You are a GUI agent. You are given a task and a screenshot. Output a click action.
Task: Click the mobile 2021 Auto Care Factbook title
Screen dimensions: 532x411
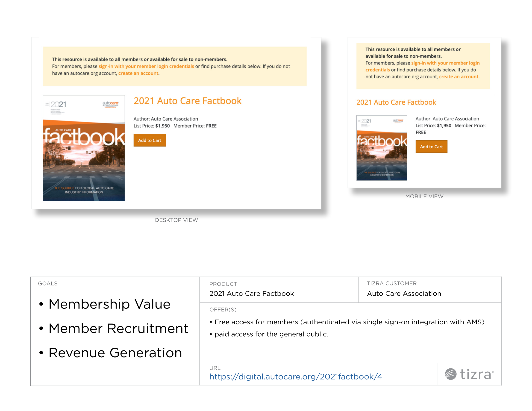click(396, 102)
